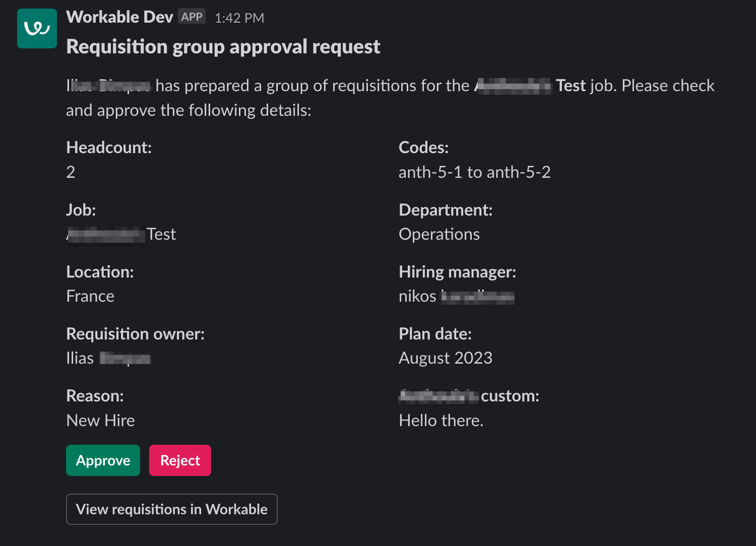Click the Requisition group approval request heading
This screenshot has height=546, width=756.
[223, 46]
